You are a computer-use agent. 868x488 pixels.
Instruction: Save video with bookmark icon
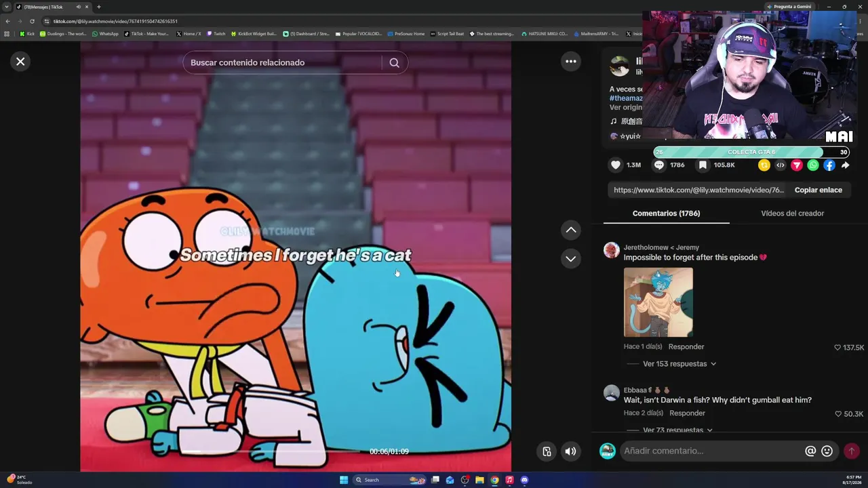tap(703, 165)
